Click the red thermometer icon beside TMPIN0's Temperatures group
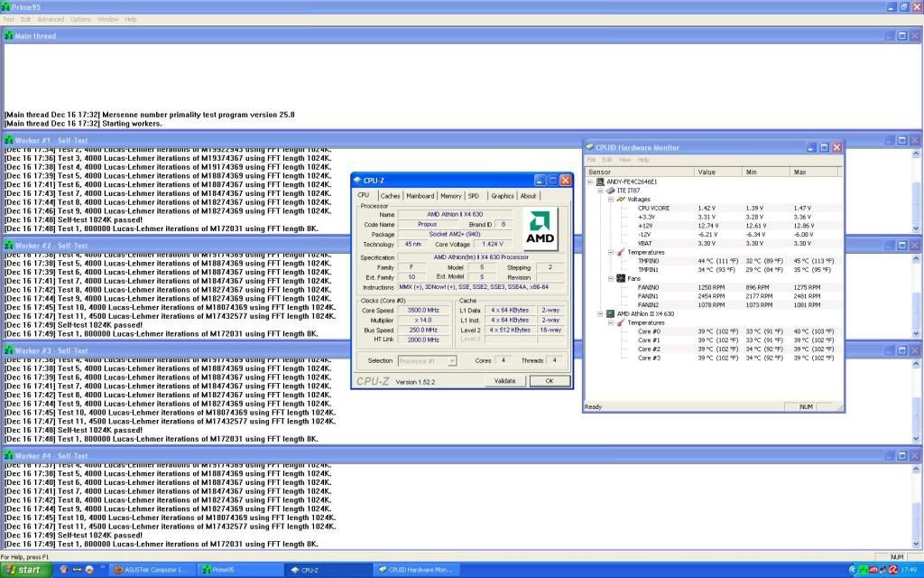The width and height of the screenshot is (924, 578). (621, 252)
